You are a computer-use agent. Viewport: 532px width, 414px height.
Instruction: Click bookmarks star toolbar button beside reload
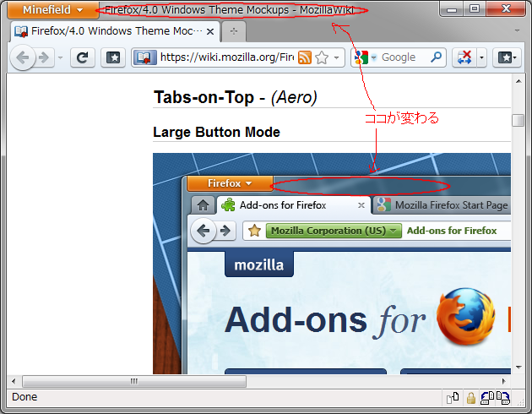click(113, 57)
